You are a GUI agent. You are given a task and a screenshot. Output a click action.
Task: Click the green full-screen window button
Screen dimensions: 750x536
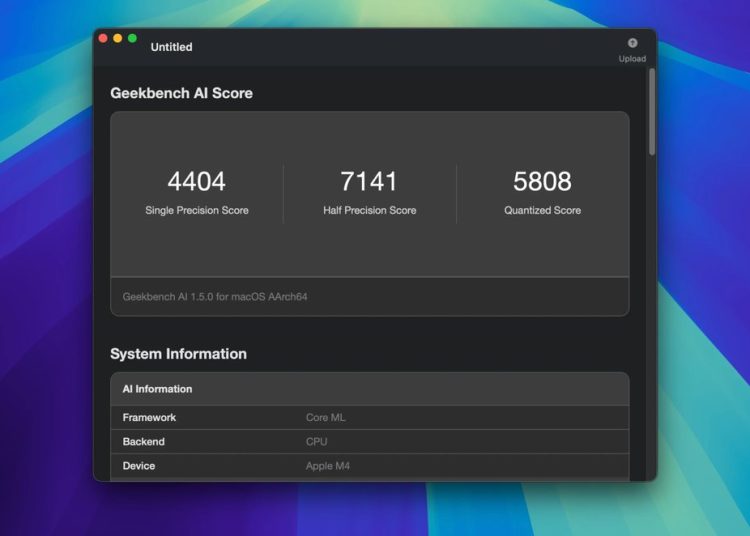[x=132, y=38]
